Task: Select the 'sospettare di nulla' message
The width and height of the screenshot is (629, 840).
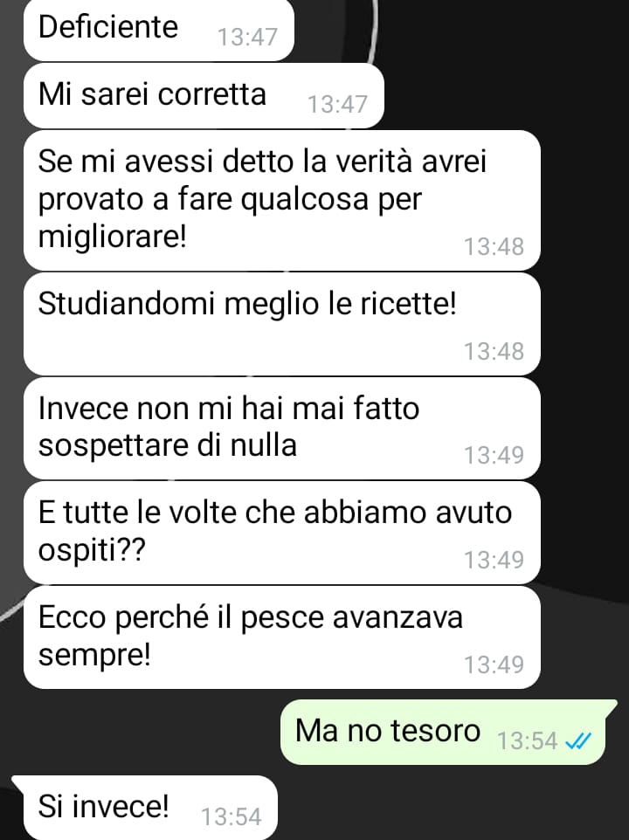Action: click(x=282, y=429)
